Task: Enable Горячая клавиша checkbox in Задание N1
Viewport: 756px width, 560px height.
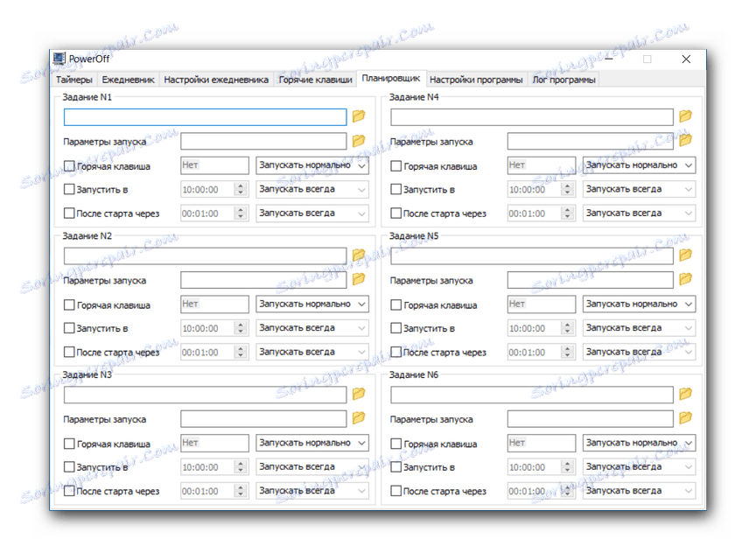Action: pos(69,166)
